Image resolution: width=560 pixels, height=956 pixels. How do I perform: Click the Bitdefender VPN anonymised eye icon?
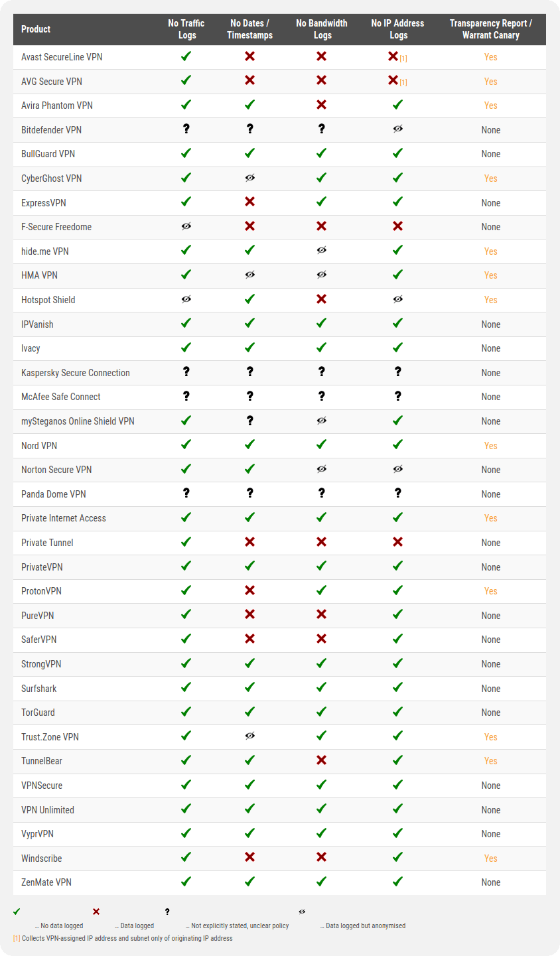coord(397,129)
